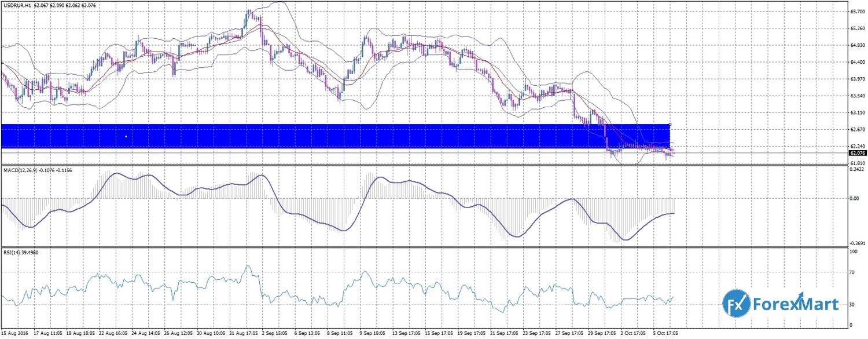This screenshot has width=868, height=339.
Task: Click the MACD zero level 0.00 label
Action: (x=855, y=198)
